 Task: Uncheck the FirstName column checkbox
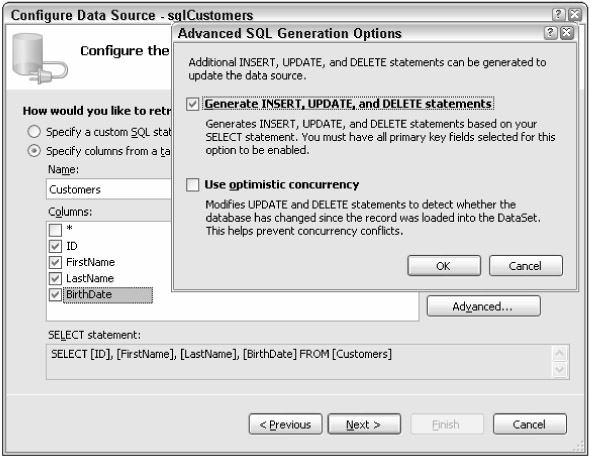tap(55, 262)
